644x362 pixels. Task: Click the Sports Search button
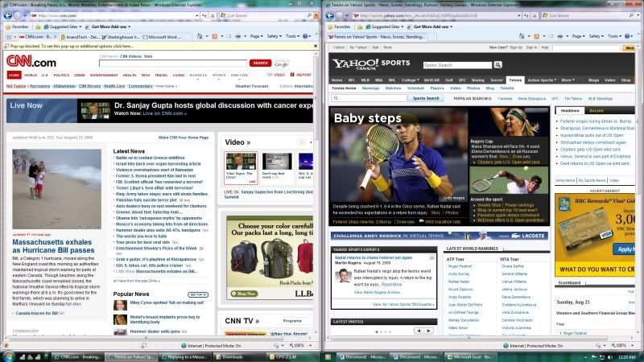[426, 98]
